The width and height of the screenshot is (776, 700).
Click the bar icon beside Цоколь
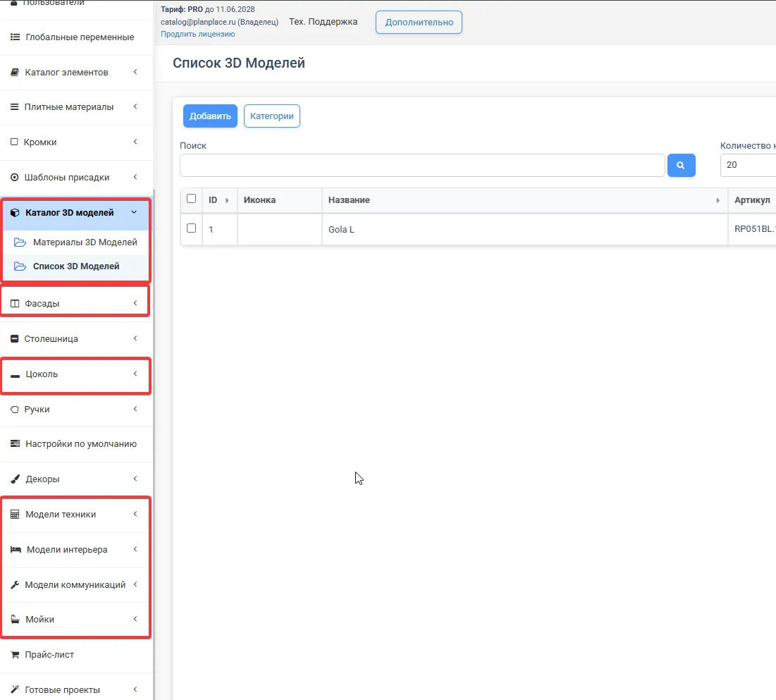pyautogui.click(x=15, y=376)
